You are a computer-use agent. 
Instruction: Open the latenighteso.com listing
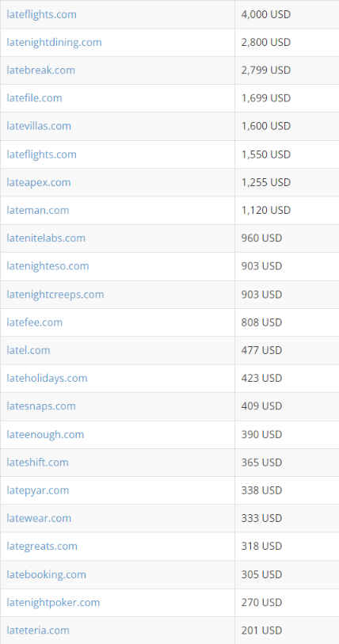pyautogui.click(x=48, y=266)
